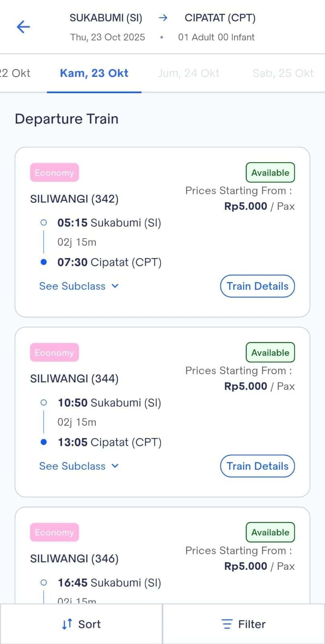This screenshot has height=644, width=325.
Task: Tap the Available badge on Siliwangi 342
Action: pos(270,173)
